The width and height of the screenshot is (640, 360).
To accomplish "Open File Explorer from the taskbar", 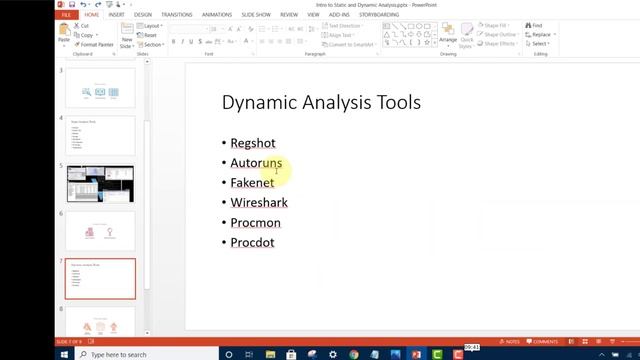I will pos(270,354).
